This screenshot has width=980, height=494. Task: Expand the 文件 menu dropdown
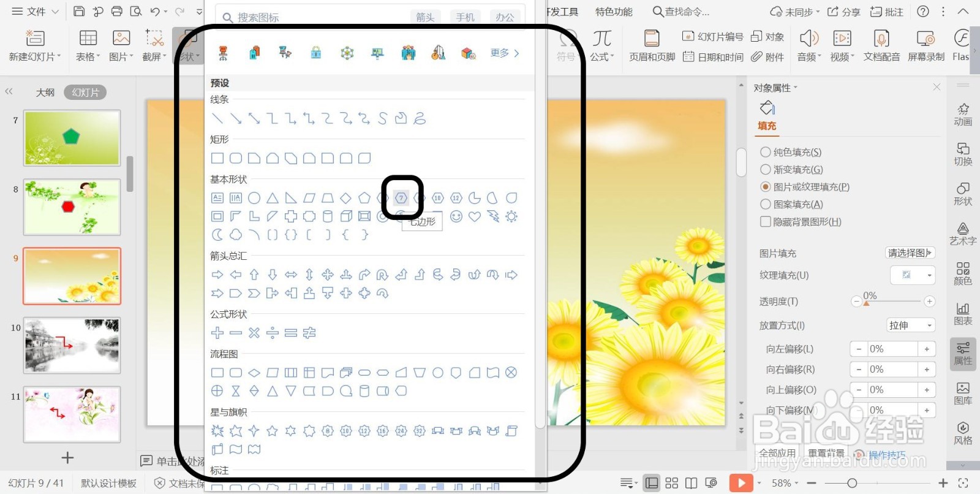[x=36, y=11]
